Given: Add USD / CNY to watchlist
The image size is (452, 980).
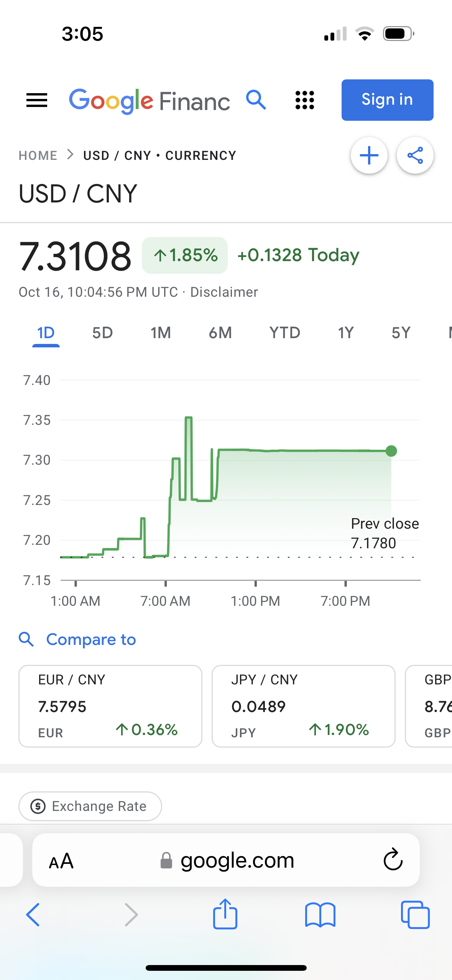Looking at the screenshot, I should [x=369, y=156].
